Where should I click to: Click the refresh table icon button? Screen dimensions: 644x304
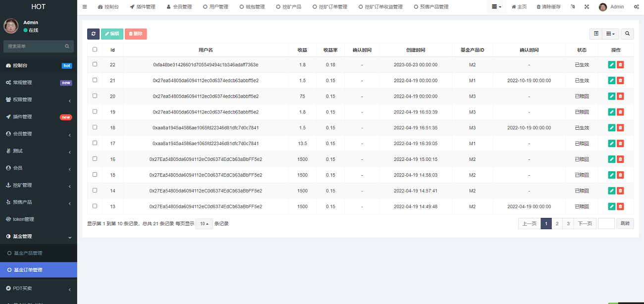[93, 34]
